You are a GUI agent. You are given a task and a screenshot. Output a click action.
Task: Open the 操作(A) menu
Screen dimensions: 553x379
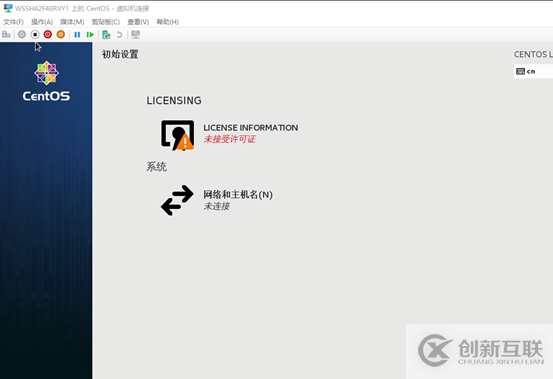[42, 22]
